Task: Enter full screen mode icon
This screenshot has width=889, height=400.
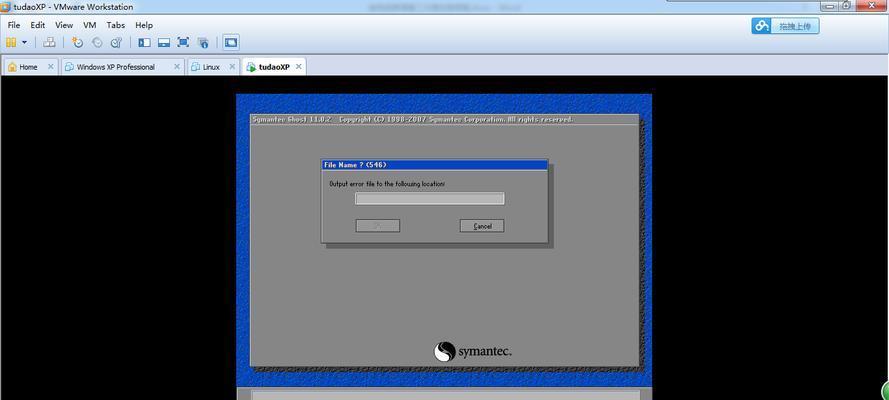Action: [183, 42]
